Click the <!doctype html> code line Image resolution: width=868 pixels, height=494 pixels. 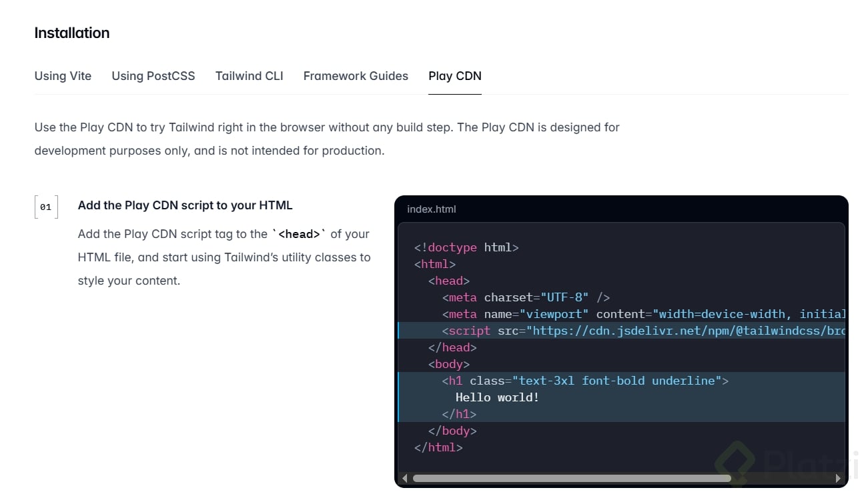[466, 247]
